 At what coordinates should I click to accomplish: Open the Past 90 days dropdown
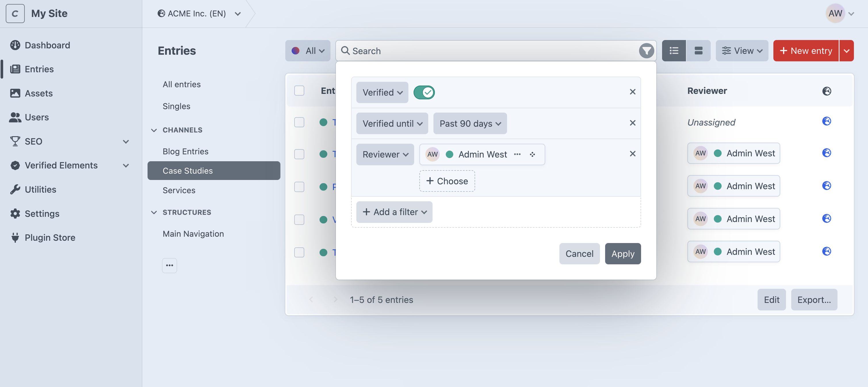(x=470, y=123)
